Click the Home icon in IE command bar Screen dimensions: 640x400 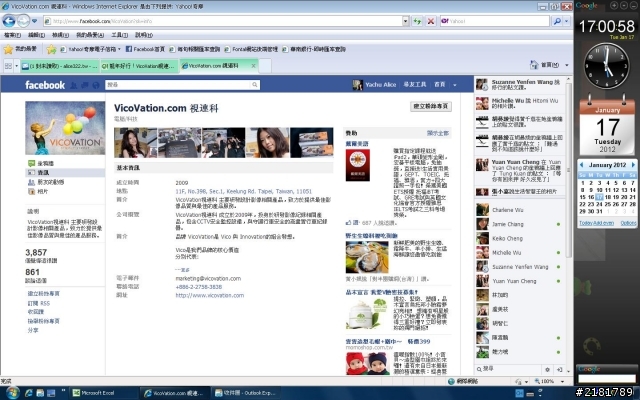(x=533, y=65)
